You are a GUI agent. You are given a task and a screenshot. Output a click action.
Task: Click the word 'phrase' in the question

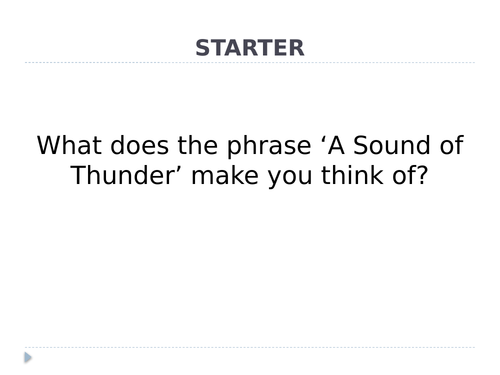click(269, 147)
